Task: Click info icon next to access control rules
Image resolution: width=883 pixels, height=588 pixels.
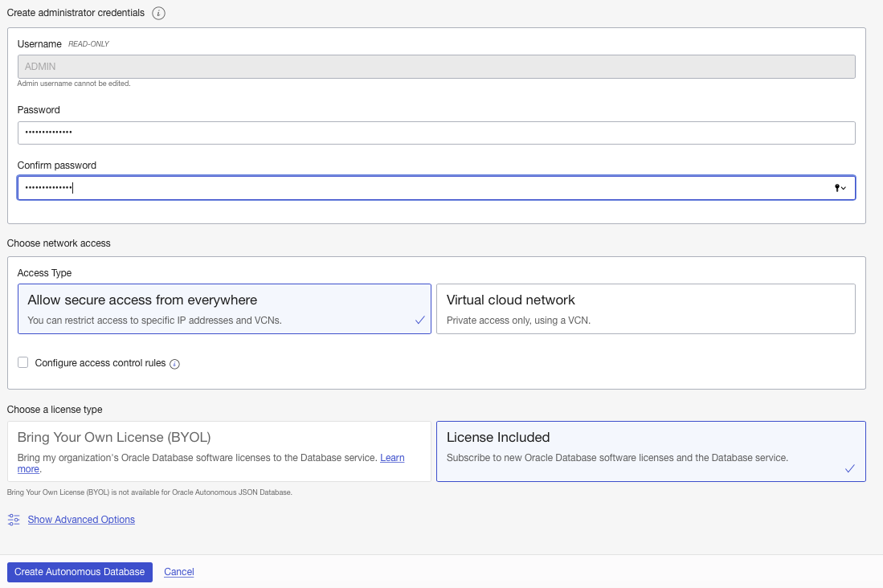Action: coord(174,364)
